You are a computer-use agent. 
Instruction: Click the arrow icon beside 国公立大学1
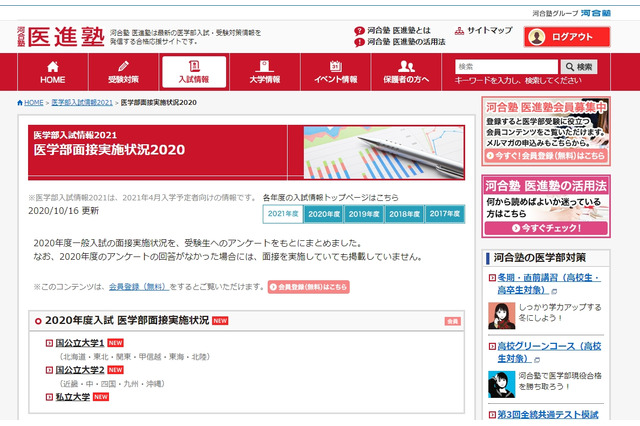[49, 343]
